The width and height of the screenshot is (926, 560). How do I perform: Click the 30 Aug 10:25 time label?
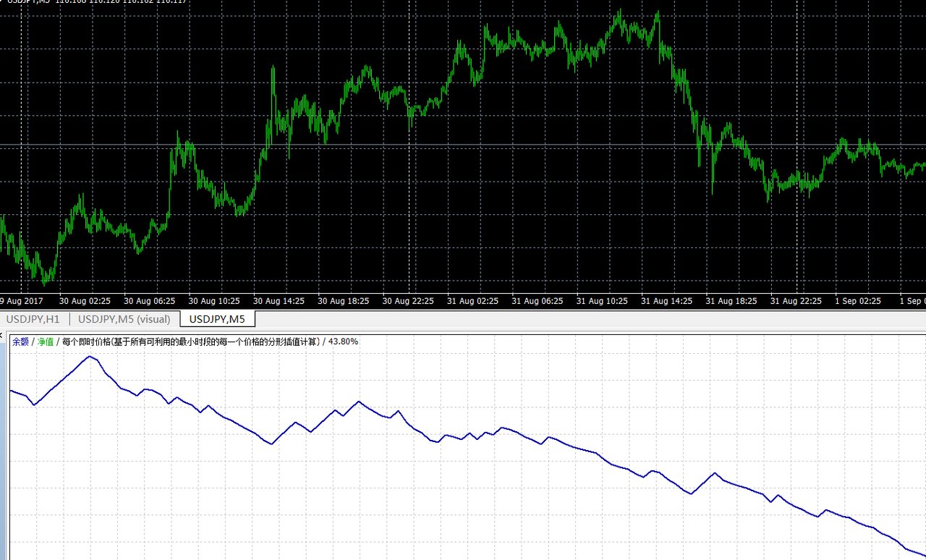coord(214,301)
